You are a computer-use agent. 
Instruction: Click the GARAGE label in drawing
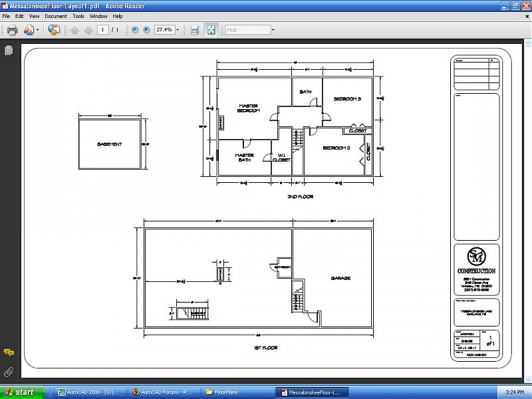point(340,278)
